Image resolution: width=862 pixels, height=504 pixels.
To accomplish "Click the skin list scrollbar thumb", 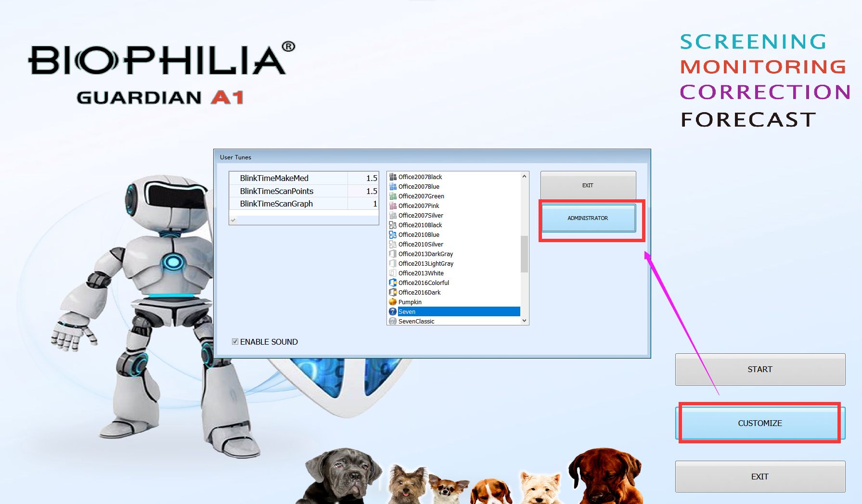I will pyautogui.click(x=524, y=254).
